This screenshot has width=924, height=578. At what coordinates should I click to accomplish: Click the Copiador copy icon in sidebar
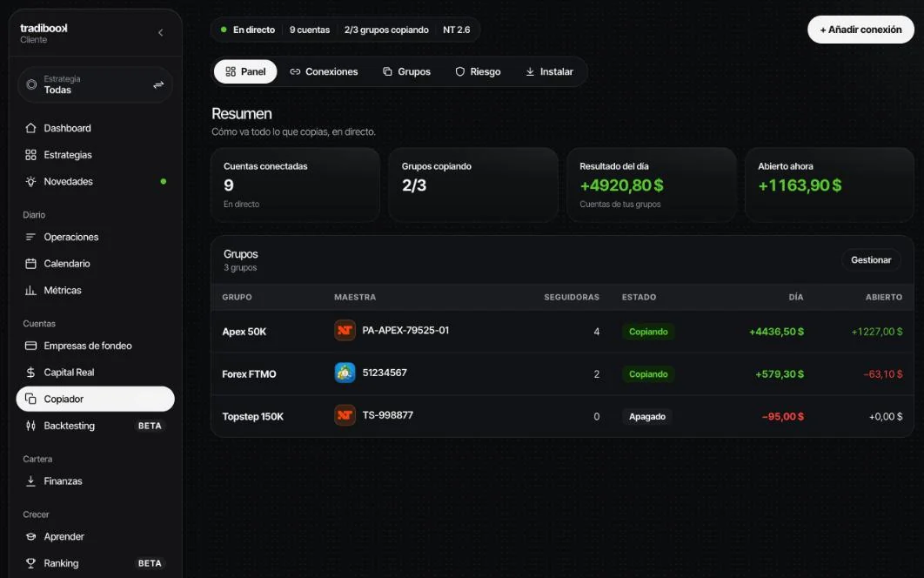click(x=30, y=399)
